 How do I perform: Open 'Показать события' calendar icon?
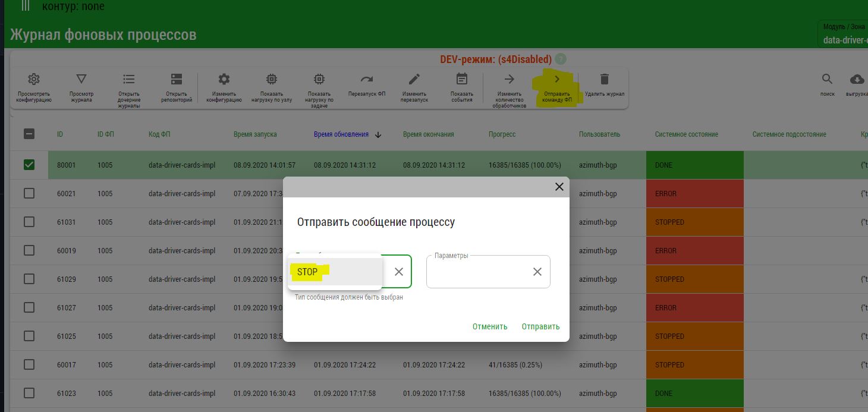pos(462,80)
